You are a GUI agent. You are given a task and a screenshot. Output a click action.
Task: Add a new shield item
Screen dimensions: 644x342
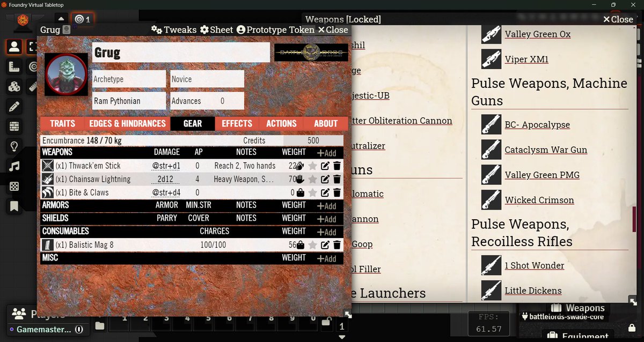coord(326,219)
